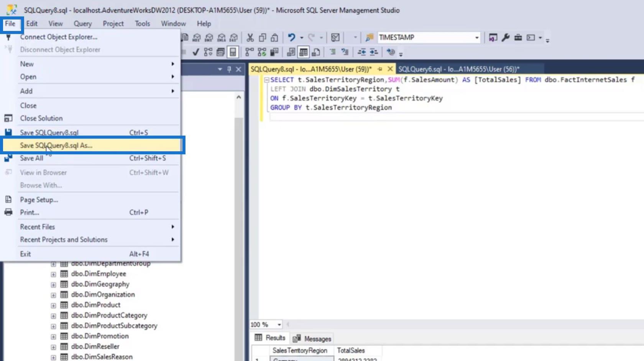Click the DMX query toolbar icon
This screenshot has height=361, width=644.
tap(209, 38)
